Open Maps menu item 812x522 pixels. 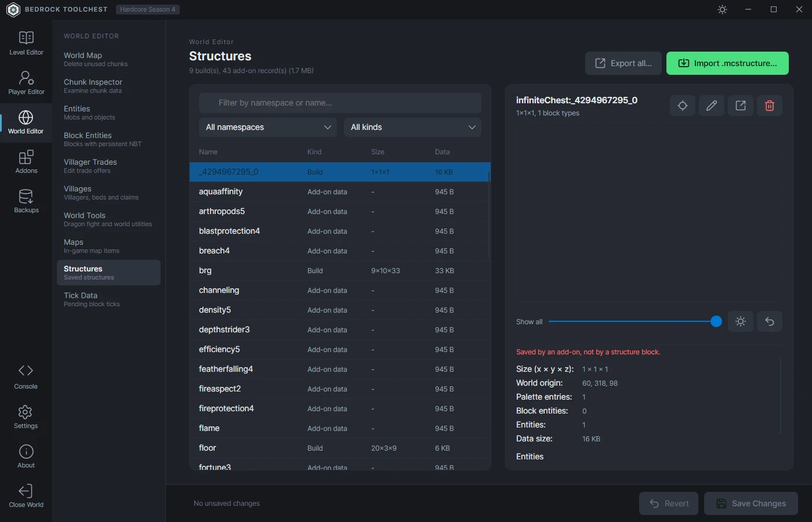[108, 246]
